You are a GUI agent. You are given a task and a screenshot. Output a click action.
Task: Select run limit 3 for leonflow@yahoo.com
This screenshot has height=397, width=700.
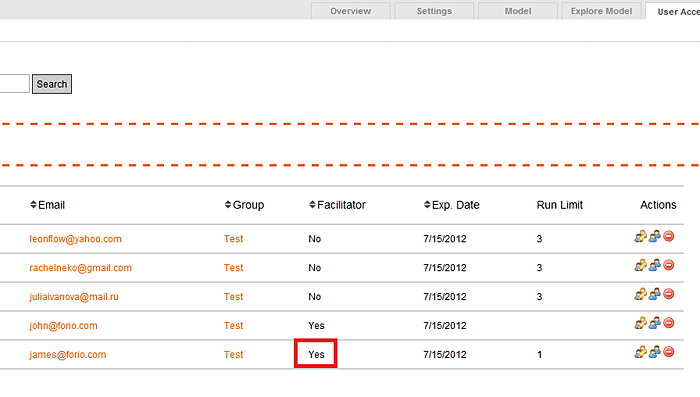(x=539, y=239)
